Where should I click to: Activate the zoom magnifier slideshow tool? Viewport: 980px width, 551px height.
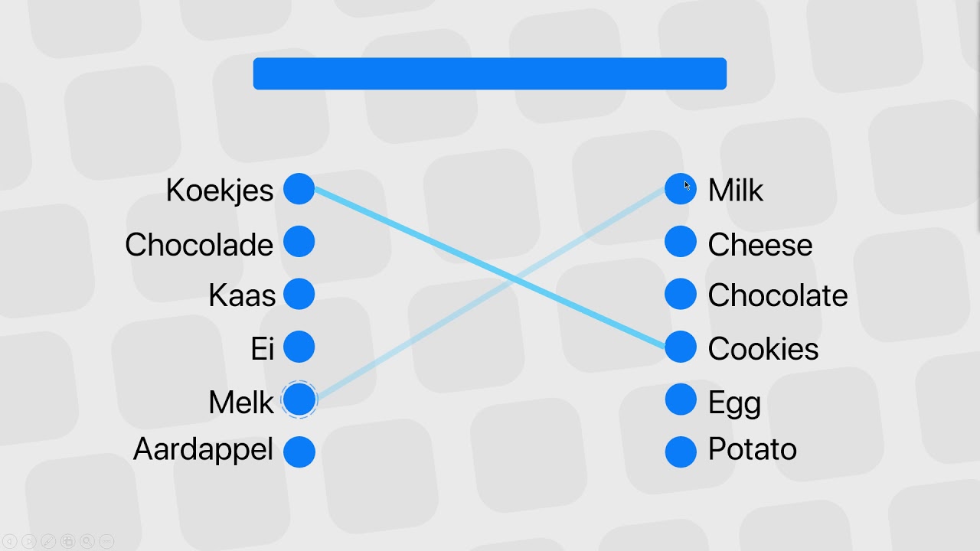pyautogui.click(x=87, y=541)
